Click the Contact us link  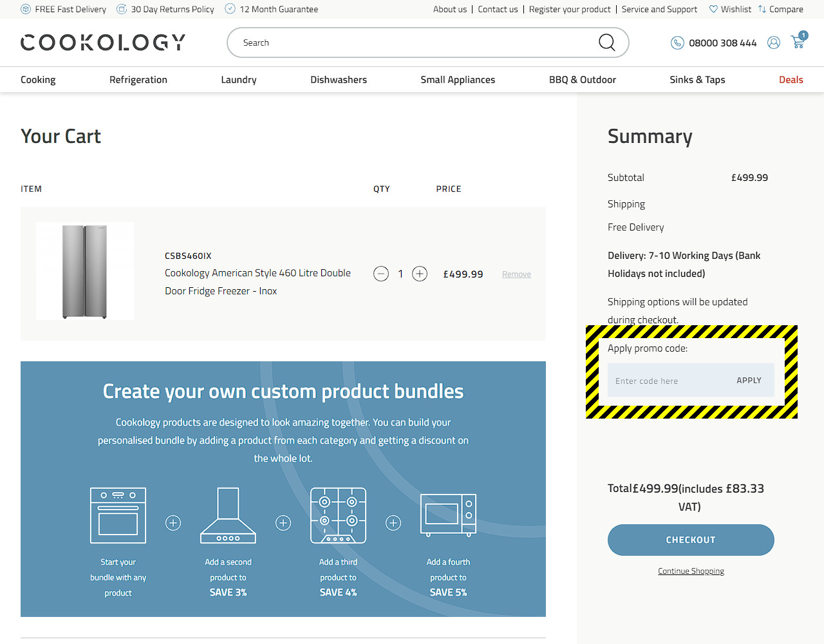(x=498, y=9)
